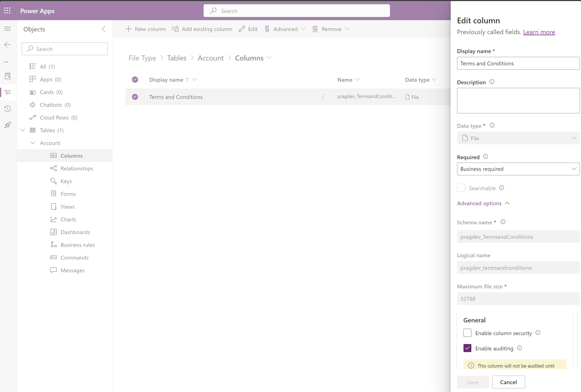The width and height of the screenshot is (581, 392).
Task: Open the row's vertical ellipsis menu
Action: coord(323,97)
